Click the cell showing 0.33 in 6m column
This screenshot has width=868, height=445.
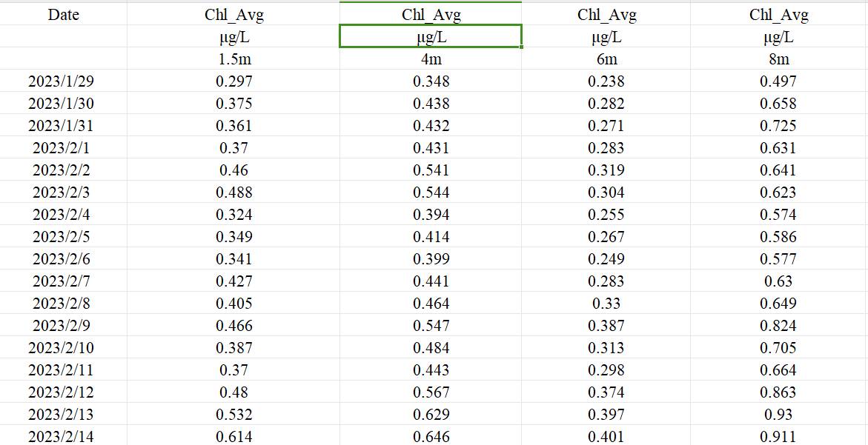606,304
